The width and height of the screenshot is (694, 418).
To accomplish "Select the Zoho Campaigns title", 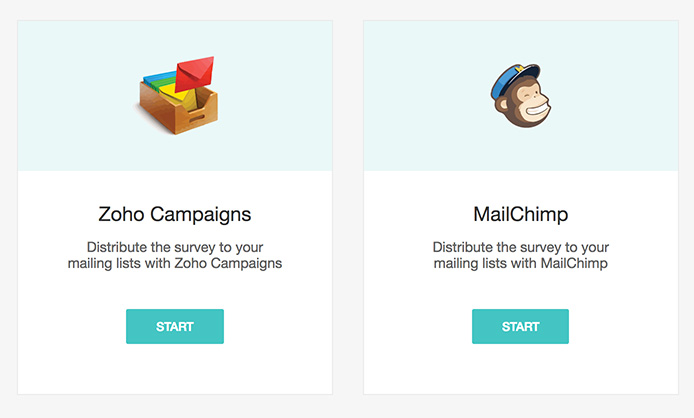I will pyautogui.click(x=175, y=215).
